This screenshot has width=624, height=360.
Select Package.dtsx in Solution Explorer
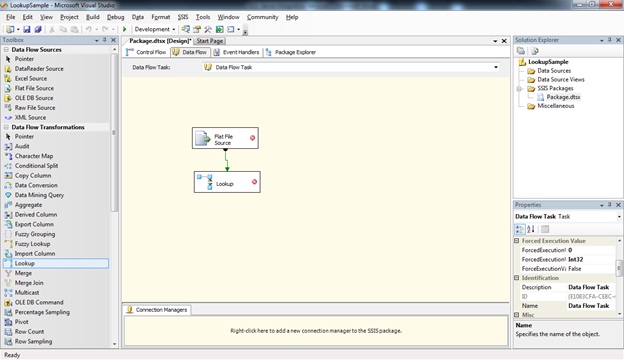(563, 97)
